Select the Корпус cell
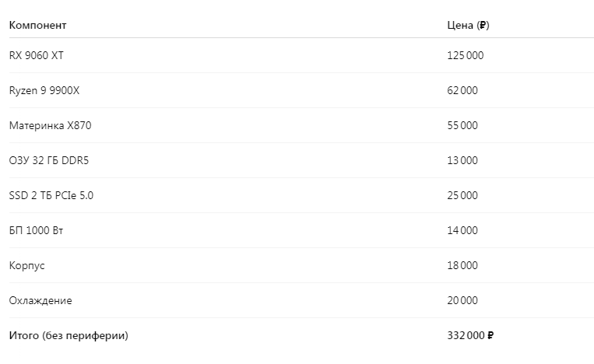Image resolution: width=594 pixels, height=364 pixels. point(27,265)
